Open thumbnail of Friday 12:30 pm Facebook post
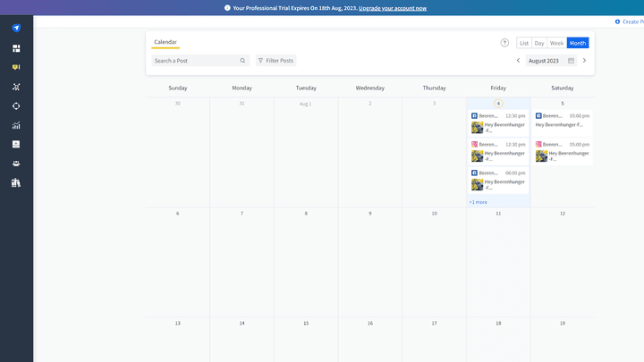Viewport: 644px width, 362px height. (x=477, y=128)
